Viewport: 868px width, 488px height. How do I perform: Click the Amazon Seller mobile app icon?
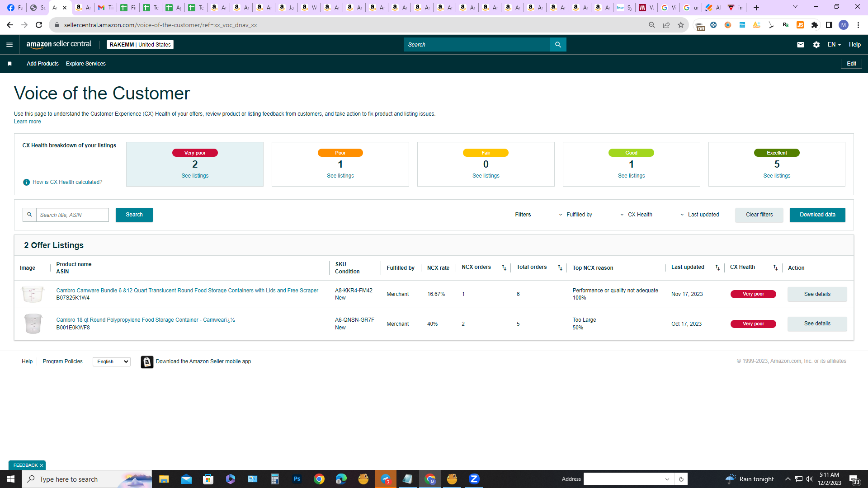[147, 362]
